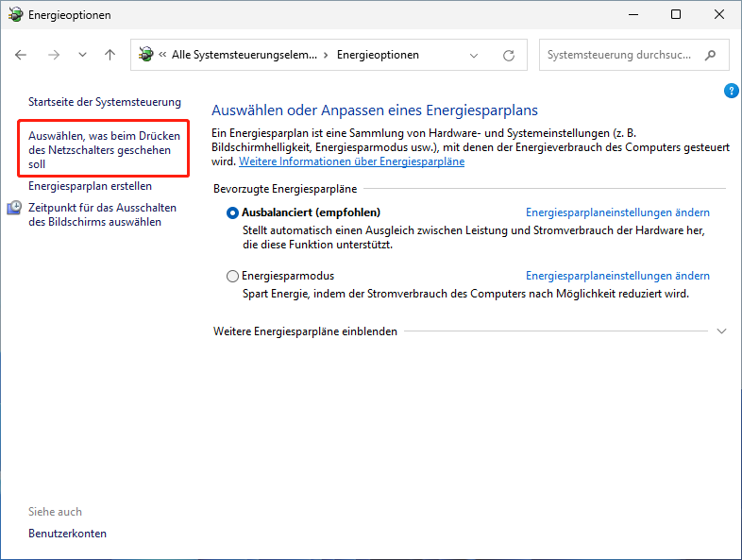Viewport: 742px width, 560px height.
Task: Open the address bar history dropdown
Action: (474, 56)
